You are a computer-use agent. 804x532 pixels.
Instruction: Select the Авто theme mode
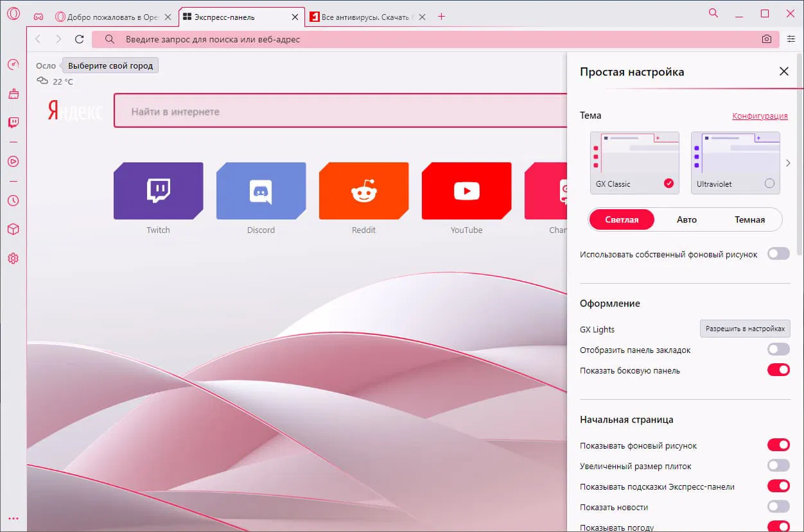686,219
